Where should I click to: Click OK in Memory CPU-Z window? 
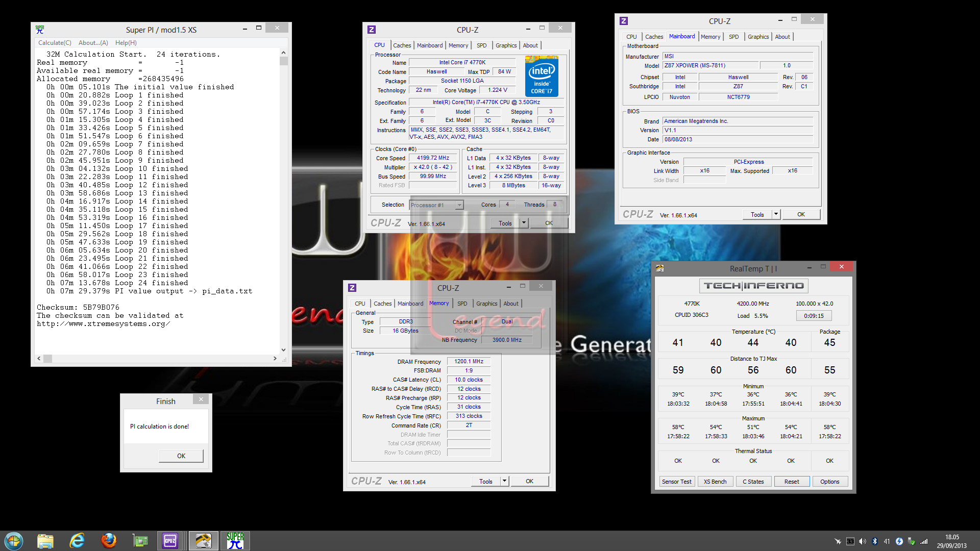(x=529, y=481)
